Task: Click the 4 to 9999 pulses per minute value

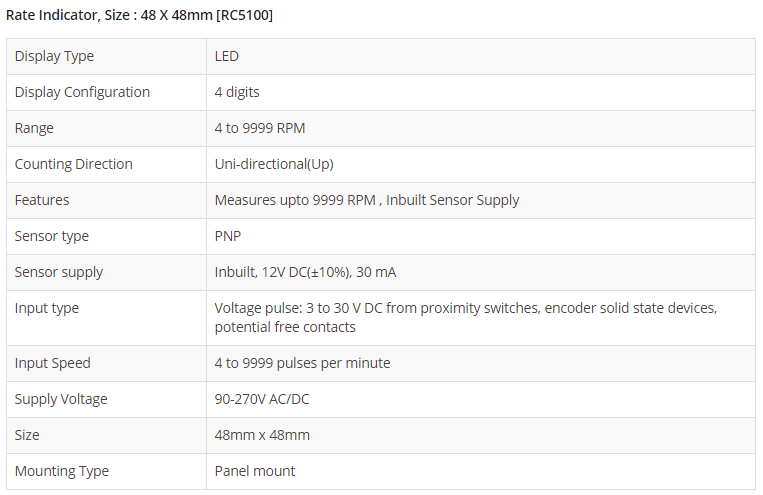Action: pos(302,363)
